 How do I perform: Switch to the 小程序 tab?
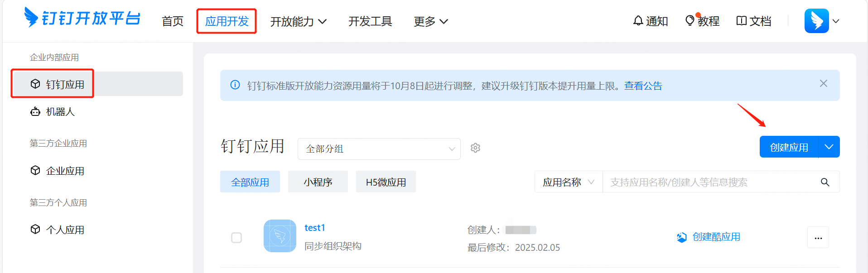[x=318, y=182]
